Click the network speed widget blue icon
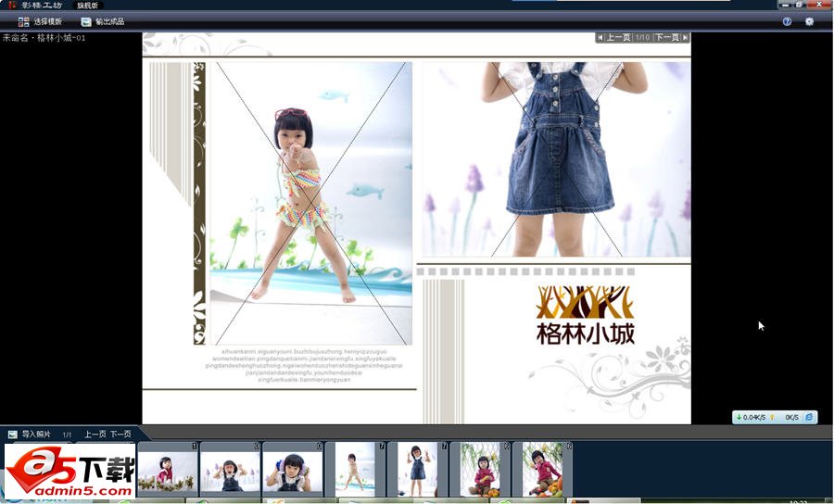The width and height of the screenshot is (834, 504). click(x=809, y=418)
